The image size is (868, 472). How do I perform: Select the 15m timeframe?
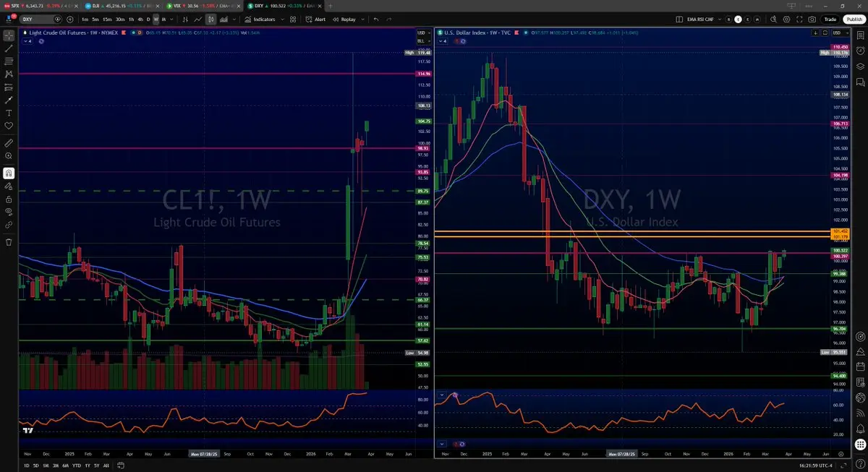(107, 20)
